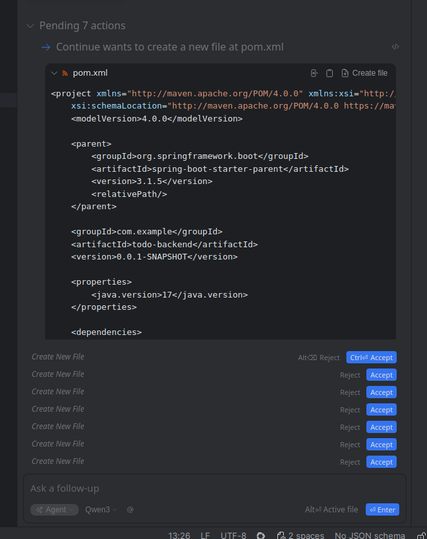Click the @ context mention icon
Screen dimensions: 427x539
[x=130, y=510]
